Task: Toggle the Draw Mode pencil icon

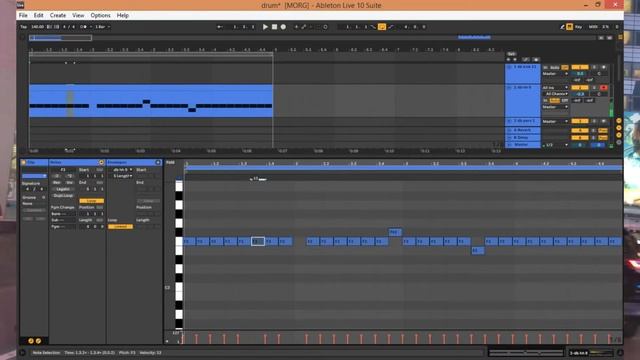Action: [562, 27]
